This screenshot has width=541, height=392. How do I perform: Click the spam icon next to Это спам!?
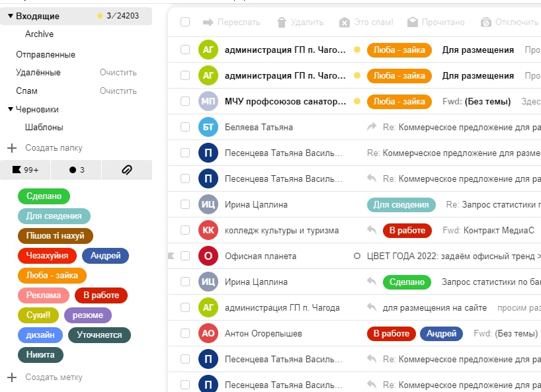(x=345, y=22)
